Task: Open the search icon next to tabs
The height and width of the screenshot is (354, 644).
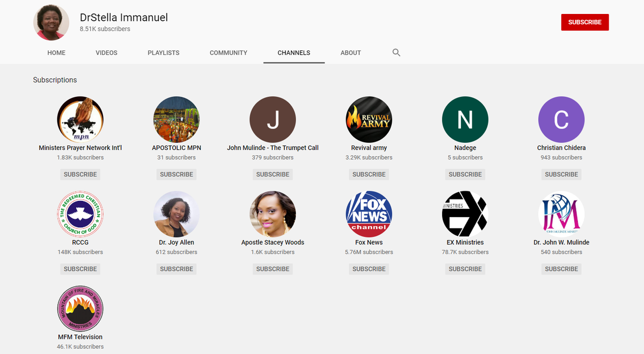Action: coord(396,53)
